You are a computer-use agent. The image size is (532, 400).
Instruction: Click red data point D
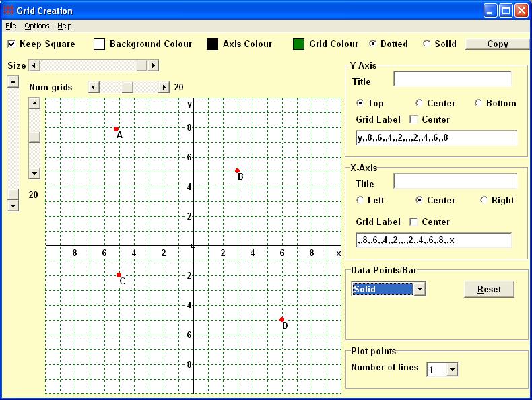(x=281, y=320)
